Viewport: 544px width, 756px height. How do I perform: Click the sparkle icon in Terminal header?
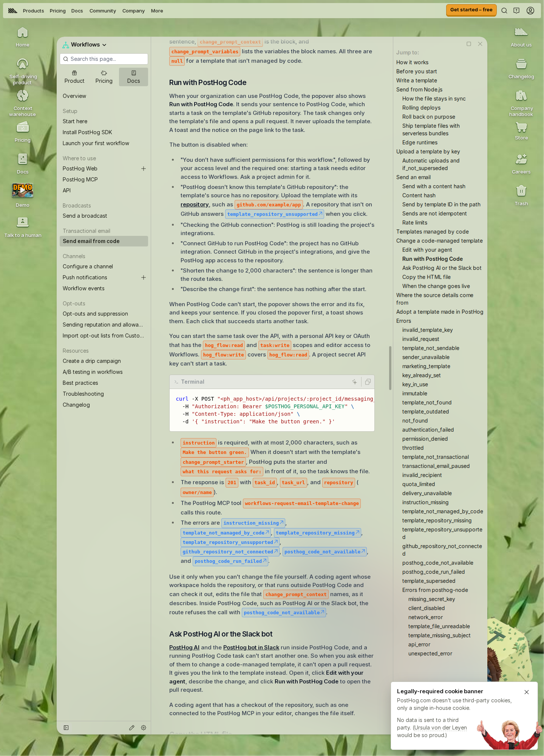354,382
